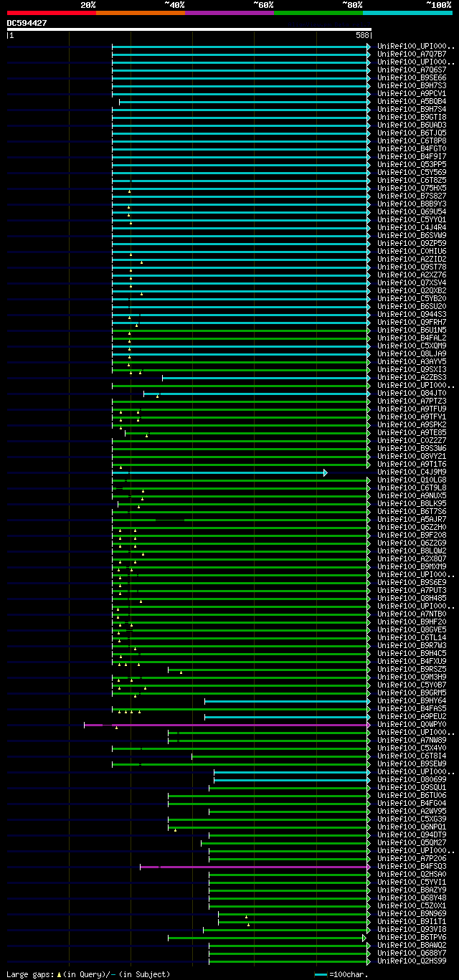Select the UniRef100_O80699 label
This screenshot has width=459, height=980.
click(x=412, y=779)
